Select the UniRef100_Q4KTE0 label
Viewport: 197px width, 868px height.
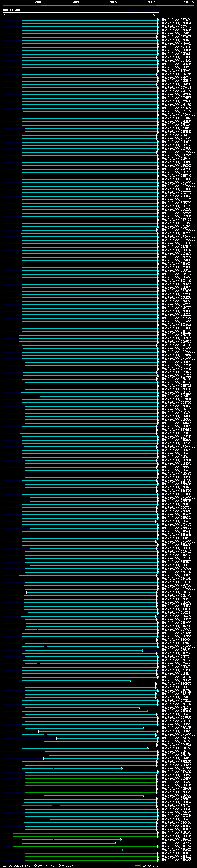point(176,331)
